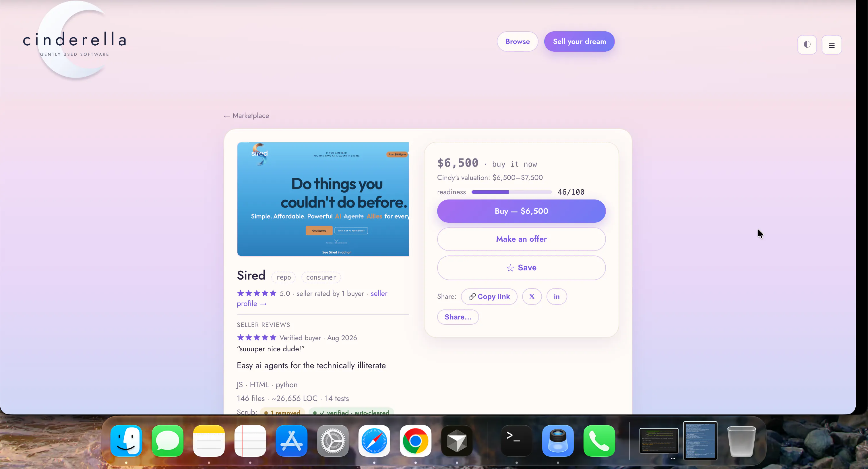Open Terminal from the Dock

click(517, 441)
